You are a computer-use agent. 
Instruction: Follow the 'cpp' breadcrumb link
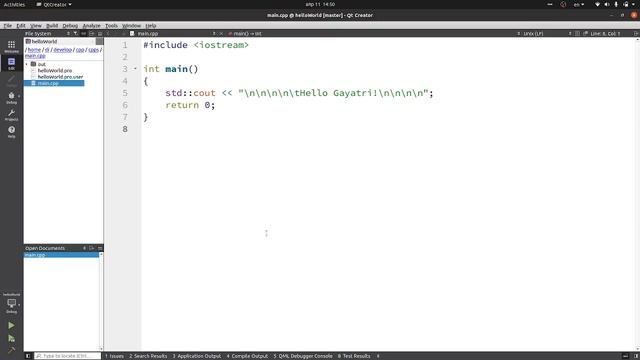[80, 50]
